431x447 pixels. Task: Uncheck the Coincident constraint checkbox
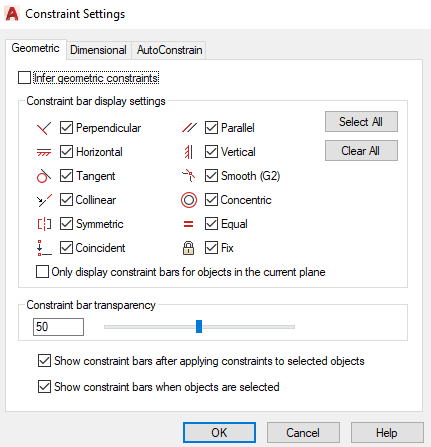point(66,248)
